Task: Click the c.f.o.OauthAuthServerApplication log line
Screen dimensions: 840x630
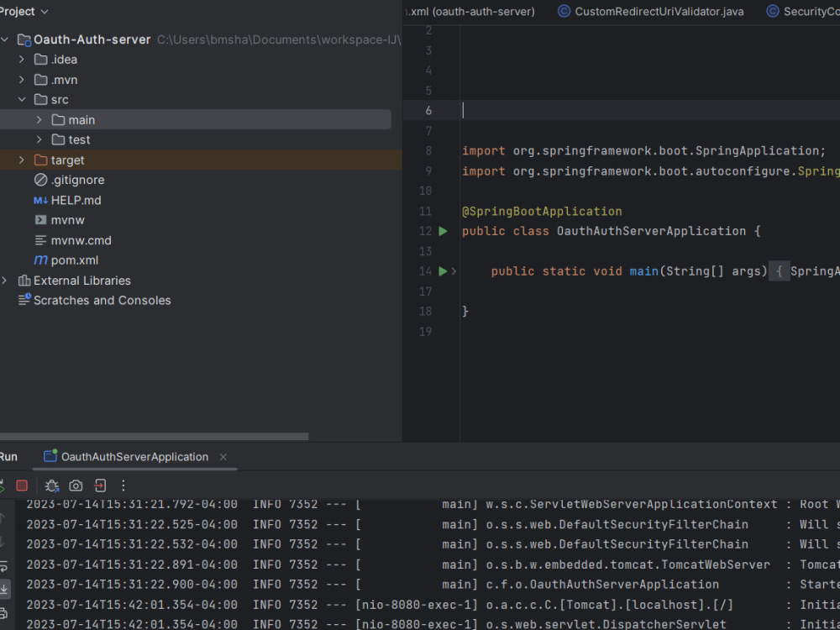Action: (433, 585)
